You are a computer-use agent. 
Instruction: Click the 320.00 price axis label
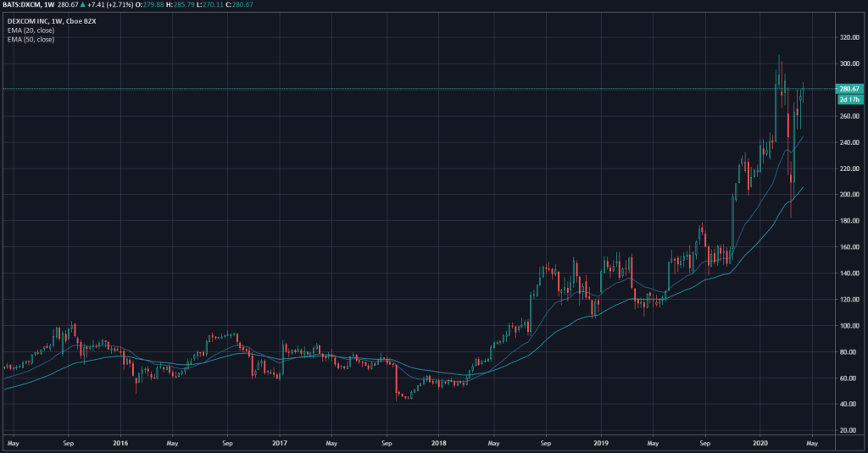point(849,38)
